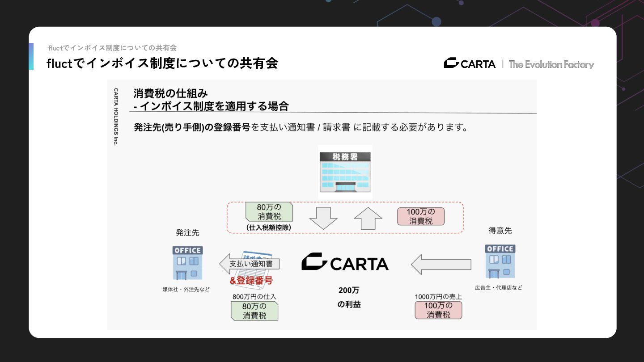The height and width of the screenshot is (362, 644).
Task: Click the 媒体社・外注先など caption
Action: [x=186, y=290]
